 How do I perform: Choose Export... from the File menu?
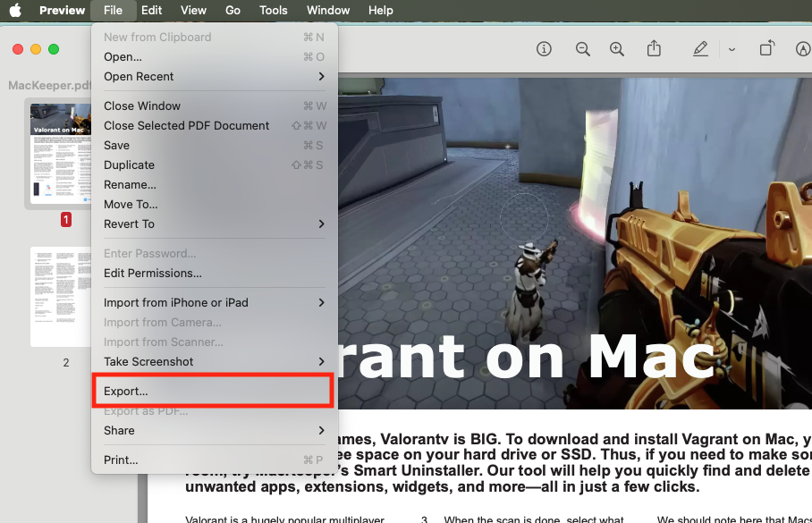click(x=126, y=392)
